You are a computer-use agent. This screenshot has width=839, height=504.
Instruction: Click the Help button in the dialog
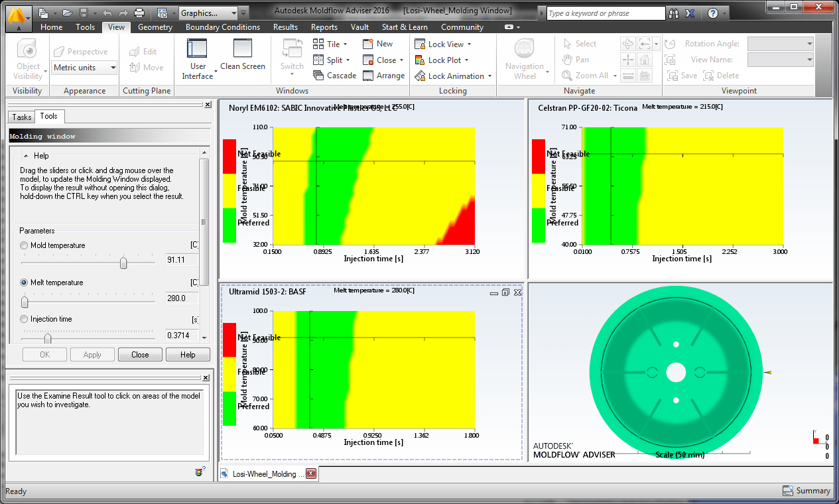188,355
